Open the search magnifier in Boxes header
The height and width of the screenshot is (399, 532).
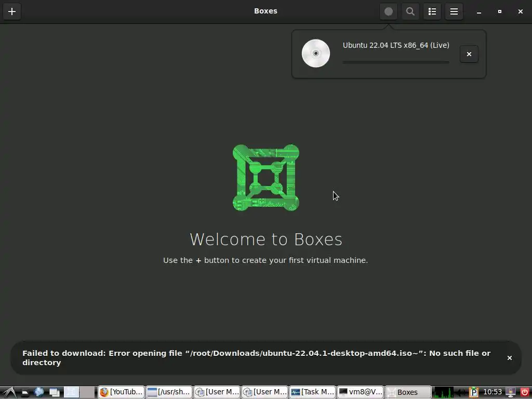point(410,11)
